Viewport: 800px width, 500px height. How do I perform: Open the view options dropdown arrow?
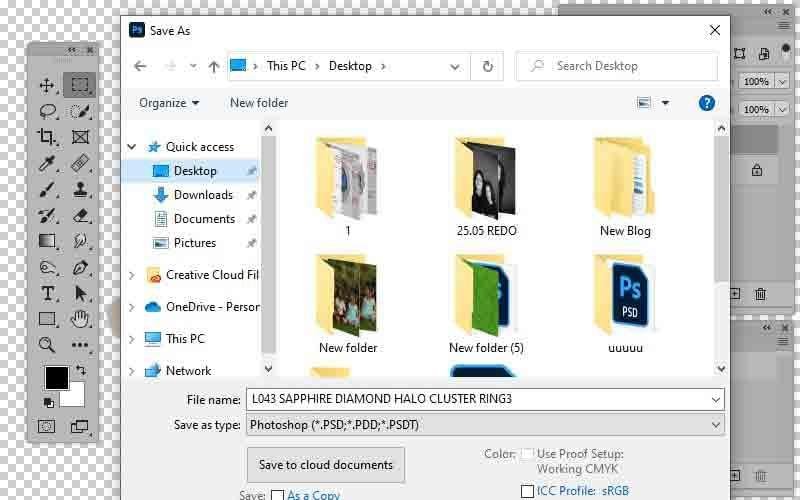coord(665,103)
